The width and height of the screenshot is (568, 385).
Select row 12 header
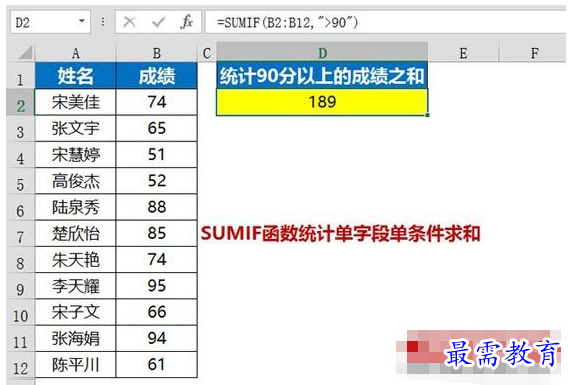click(x=21, y=365)
